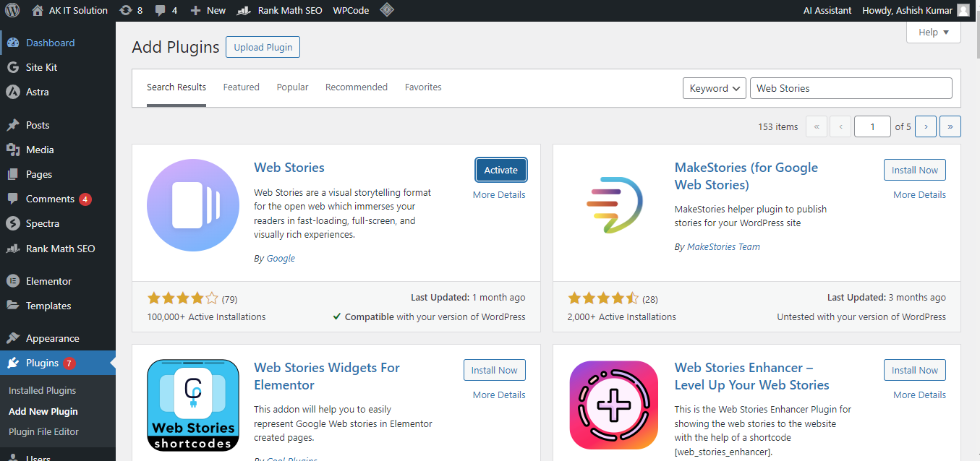Open Templates in the sidebar
Viewport: 980px width, 461px height.
click(x=58, y=306)
